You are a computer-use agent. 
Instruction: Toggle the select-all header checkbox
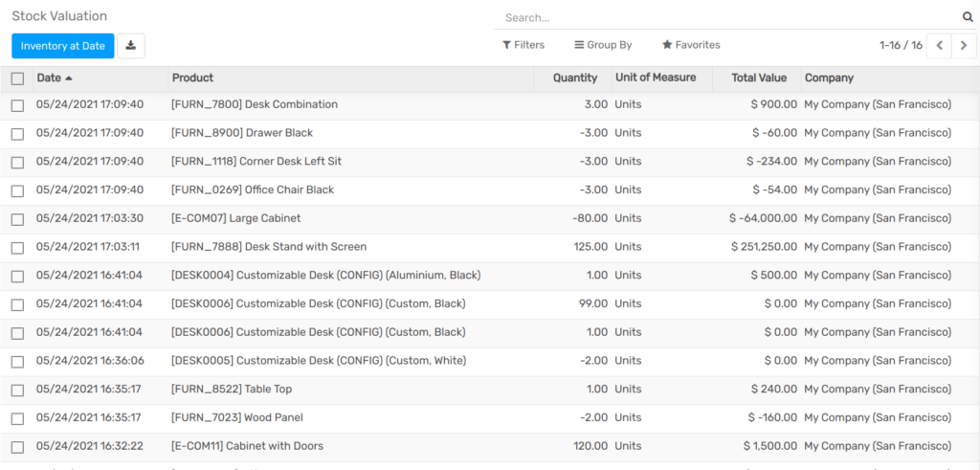coord(17,78)
